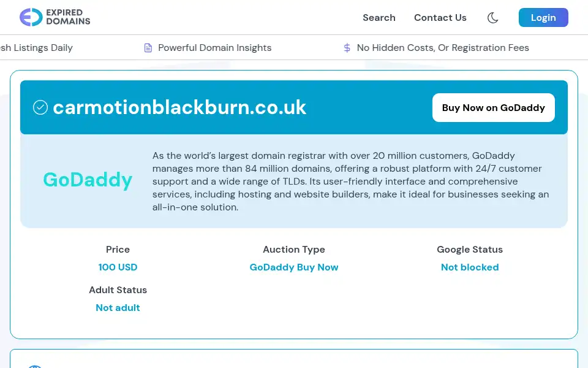The height and width of the screenshot is (368, 588).
Task: Select the carmotionblackburn.co.uk domain title
Action: (179, 107)
